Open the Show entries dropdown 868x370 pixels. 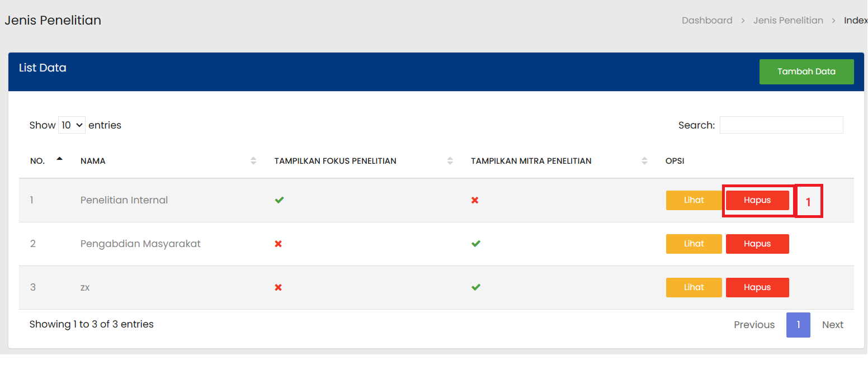tap(72, 125)
